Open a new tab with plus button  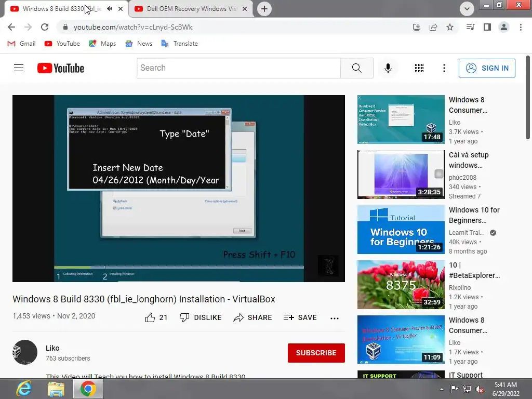point(264,9)
